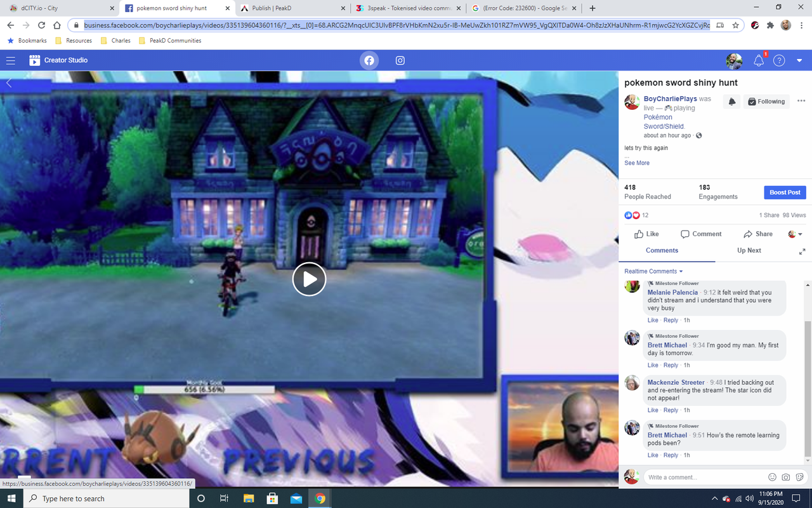Open the Chrome extensions puzzle icon
Image resolution: width=812 pixels, height=508 pixels.
click(770, 25)
